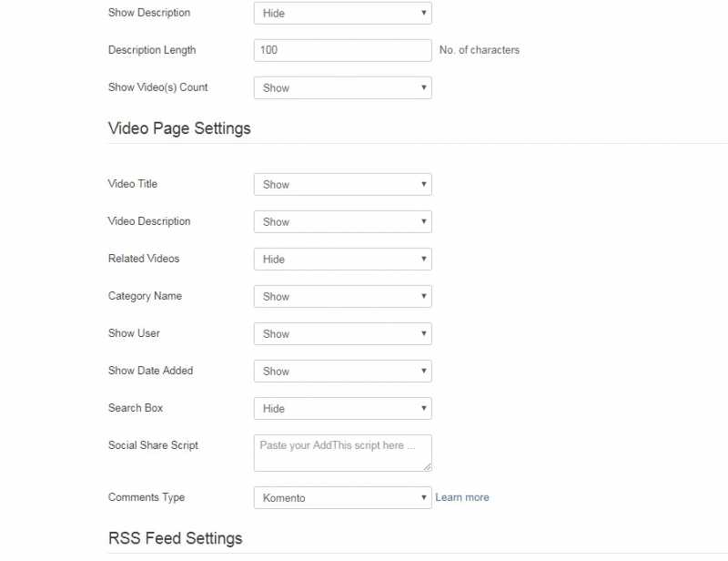The width and height of the screenshot is (728, 561).
Task: Open the Show Description dropdown
Action: pyautogui.click(x=342, y=14)
